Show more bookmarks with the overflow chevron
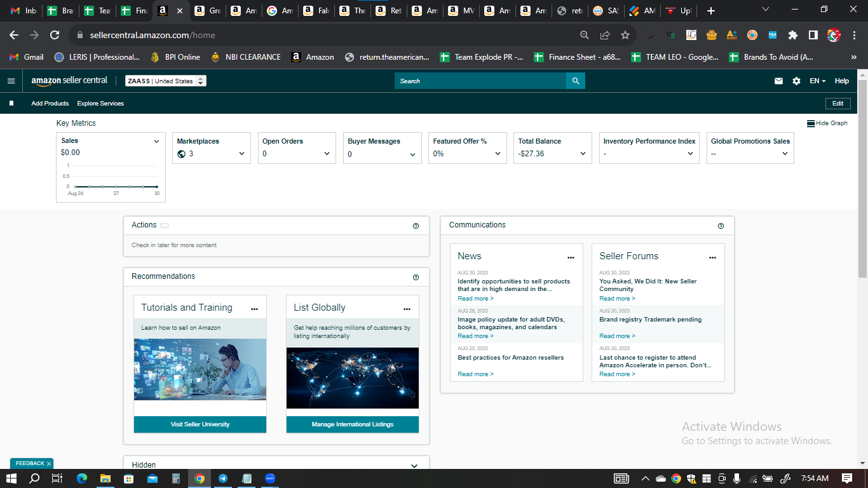The width and height of the screenshot is (868, 488). [x=853, y=57]
